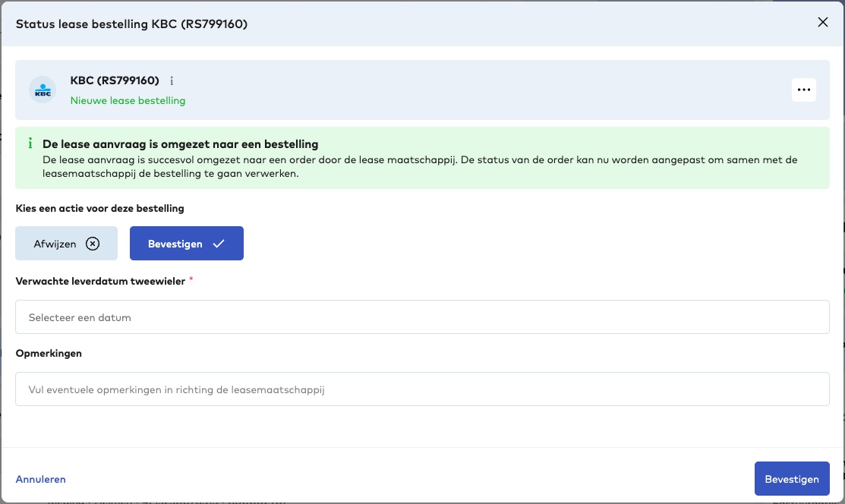Open the three-dots more options menu
Image resolution: width=845 pixels, height=504 pixels.
pyautogui.click(x=804, y=90)
